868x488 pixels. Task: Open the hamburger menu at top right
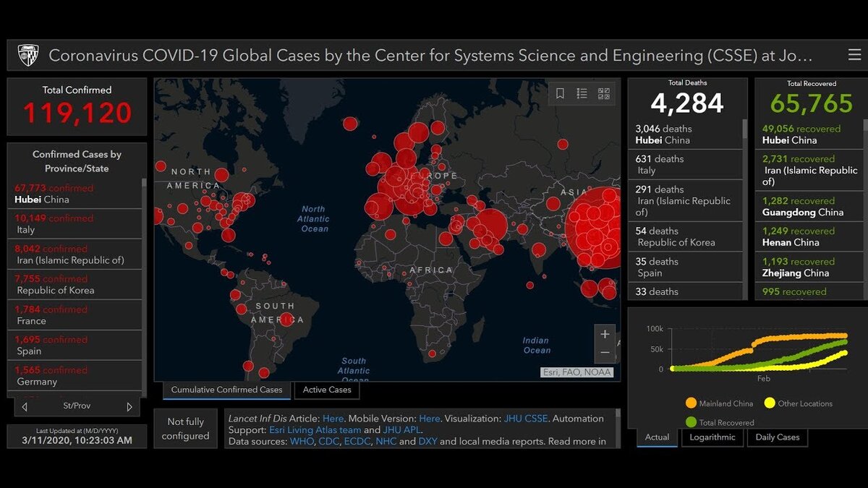[x=854, y=55]
